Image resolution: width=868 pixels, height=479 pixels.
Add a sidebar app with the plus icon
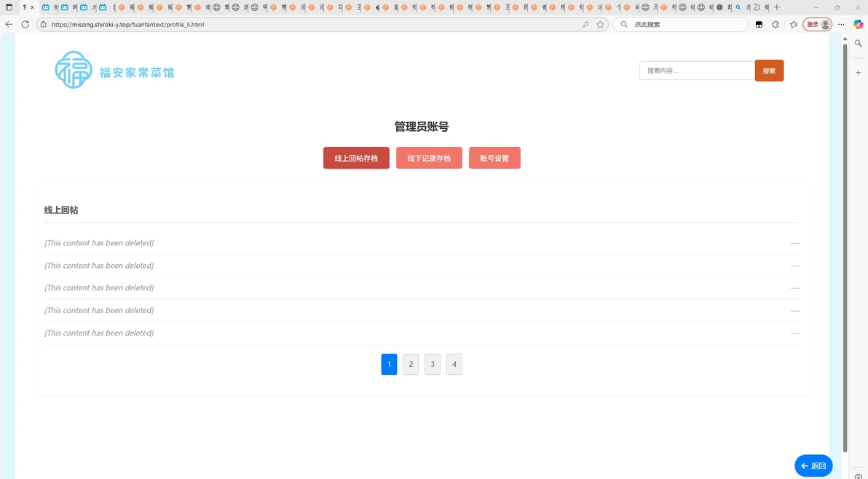(858, 73)
